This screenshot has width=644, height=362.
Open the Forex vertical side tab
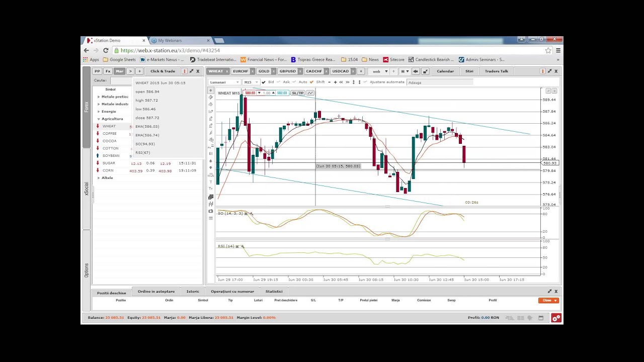(87, 107)
